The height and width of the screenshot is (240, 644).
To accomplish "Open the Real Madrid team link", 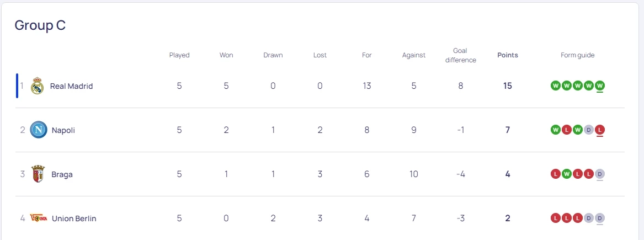I will tap(71, 86).
